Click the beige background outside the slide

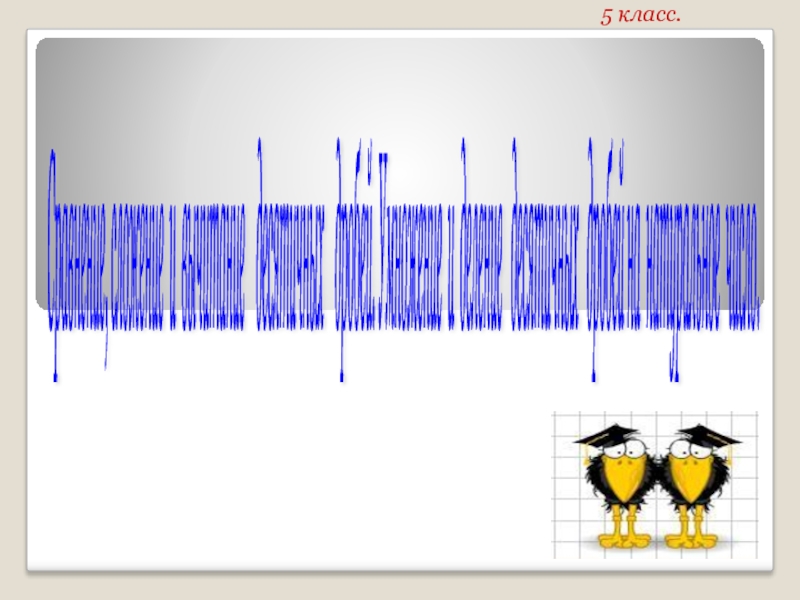click(306, 14)
